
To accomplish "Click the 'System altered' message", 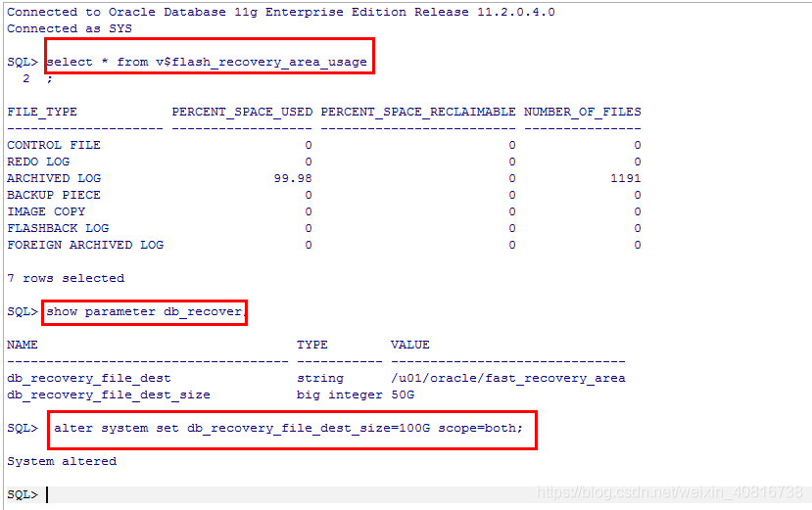I will click(x=62, y=461).
